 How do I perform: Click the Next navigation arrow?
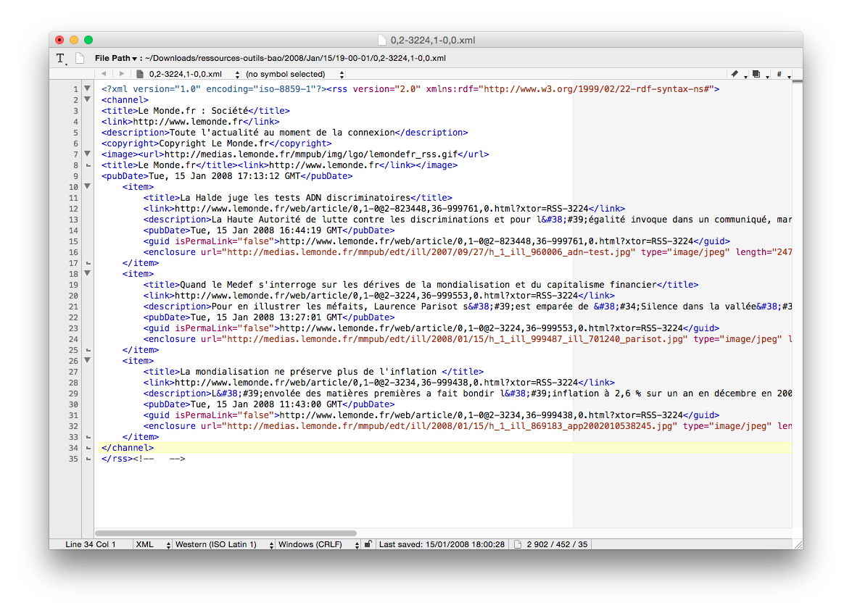[122, 74]
